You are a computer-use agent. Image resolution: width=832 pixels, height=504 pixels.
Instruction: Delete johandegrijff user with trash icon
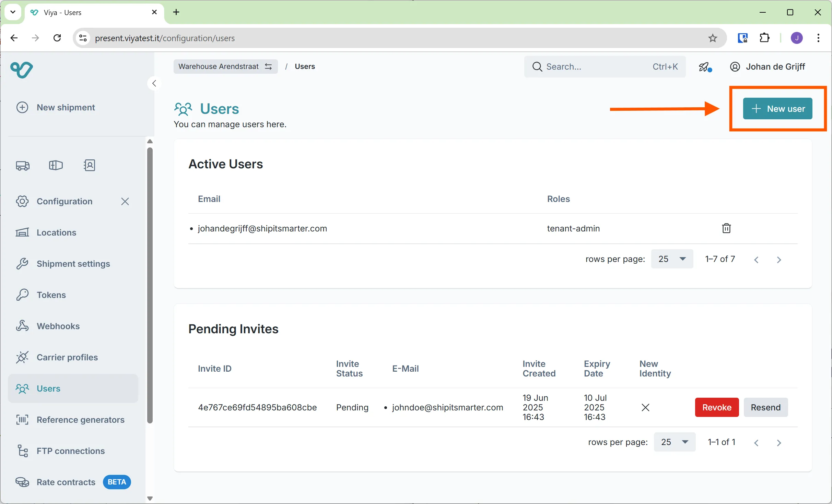click(x=726, y=228)
